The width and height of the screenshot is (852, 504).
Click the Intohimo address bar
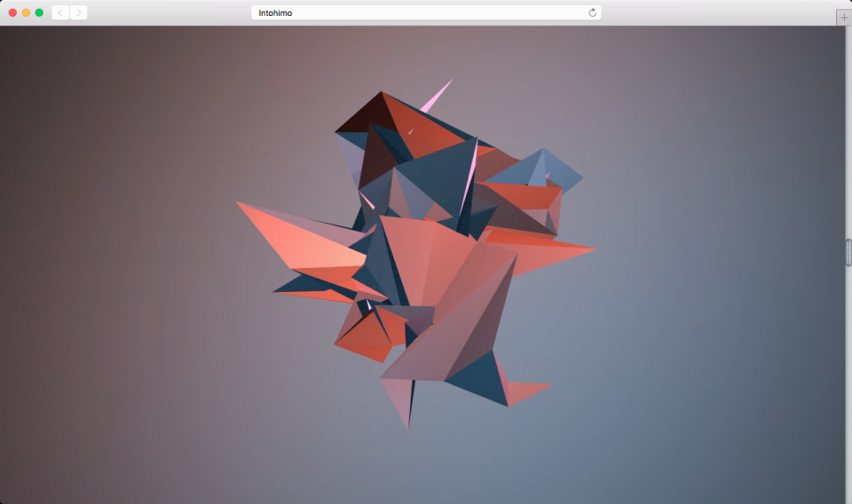(x=426, y=12)
